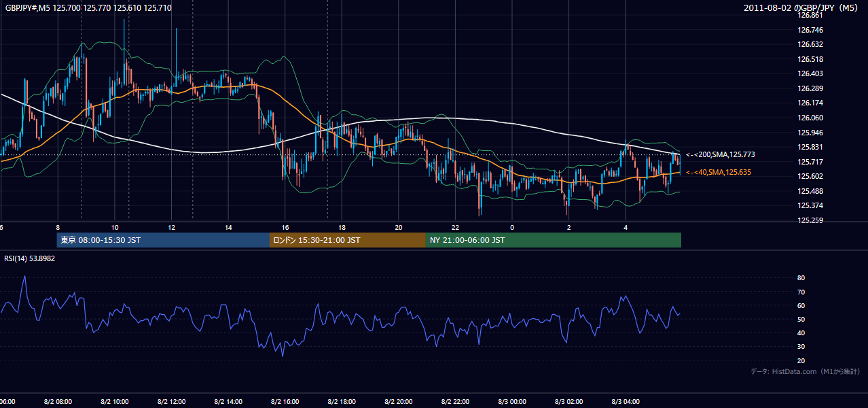The width and height of the screenshot is (868, 408).
Task: Select the 東京 08:00-15:30 JST session bar
Action: tap(163, 240)
